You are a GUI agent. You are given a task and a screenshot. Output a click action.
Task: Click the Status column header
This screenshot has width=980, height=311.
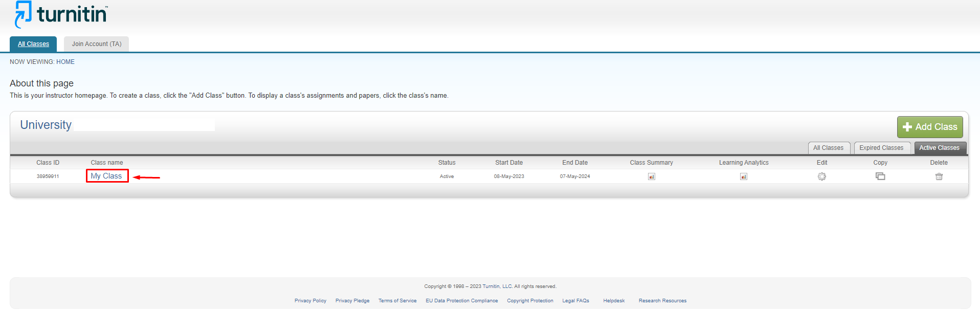(447, 163)
